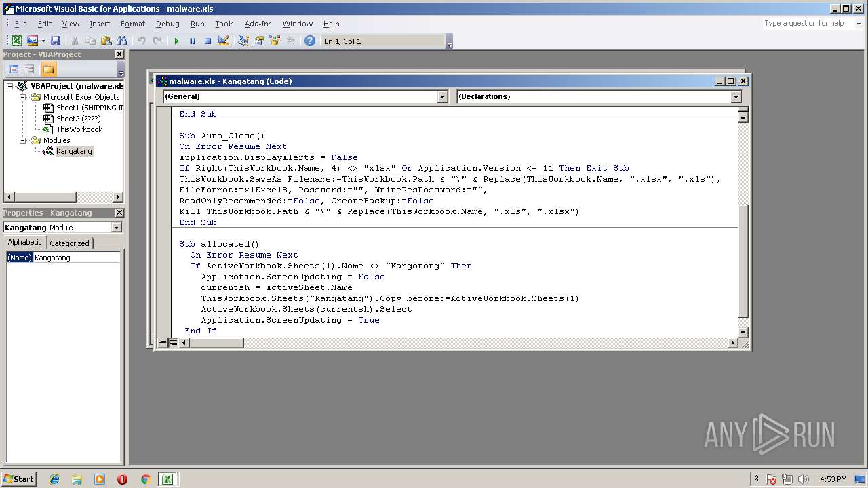
Task: Click code window horizontal scroll right arrow
Action: coord(732,343)
